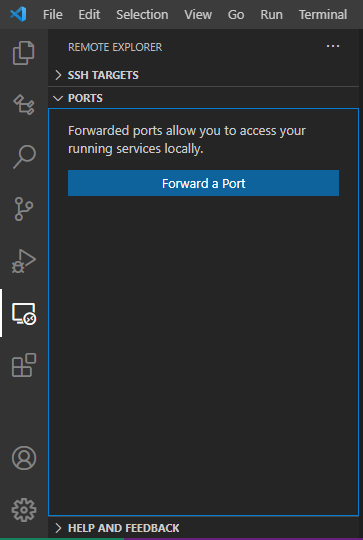Open the View menu
The height and width of the screenshot is (540, 363).
coord(198,14)
